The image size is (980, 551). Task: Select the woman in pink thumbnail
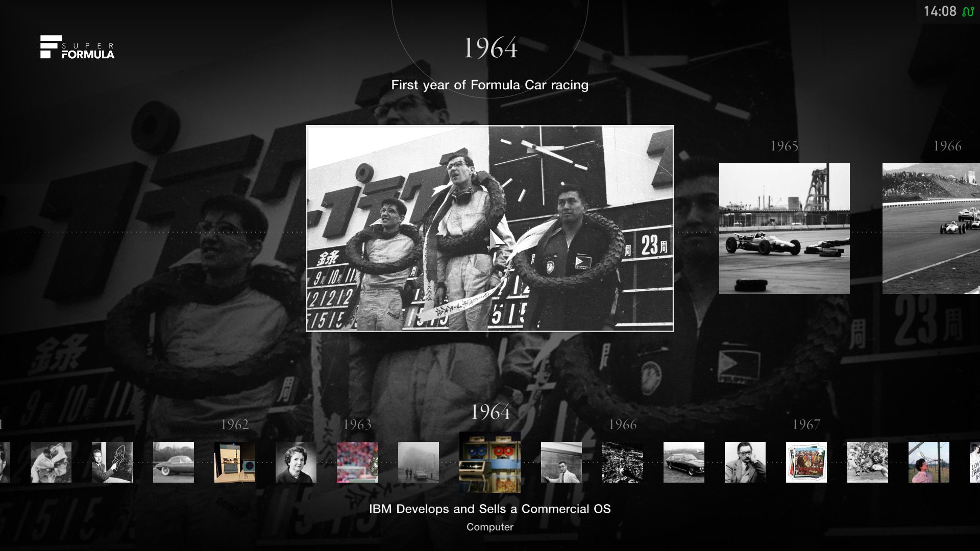(929, 462)
